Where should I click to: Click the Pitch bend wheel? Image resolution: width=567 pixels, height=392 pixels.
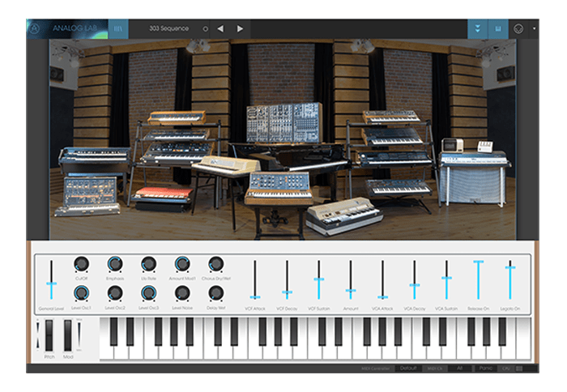click(x=49, y=335)
